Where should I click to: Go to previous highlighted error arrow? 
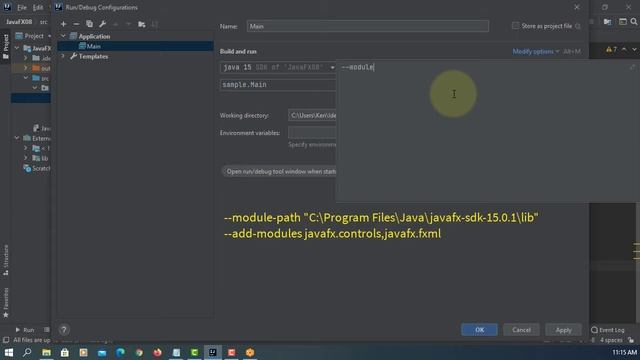[624, 49]
